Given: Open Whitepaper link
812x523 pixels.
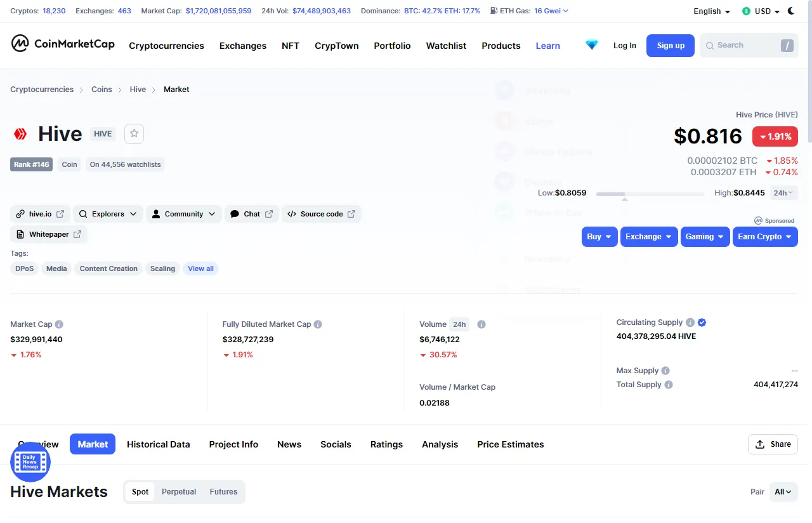Looking at the screenshot, I should pyautogui.click(x=49, y=234).
